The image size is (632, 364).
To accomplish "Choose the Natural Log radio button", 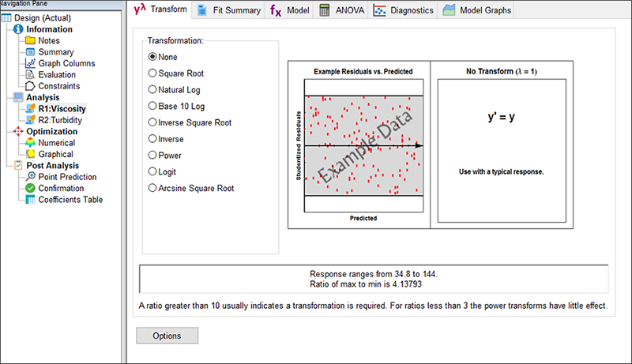I will (153, 89).
